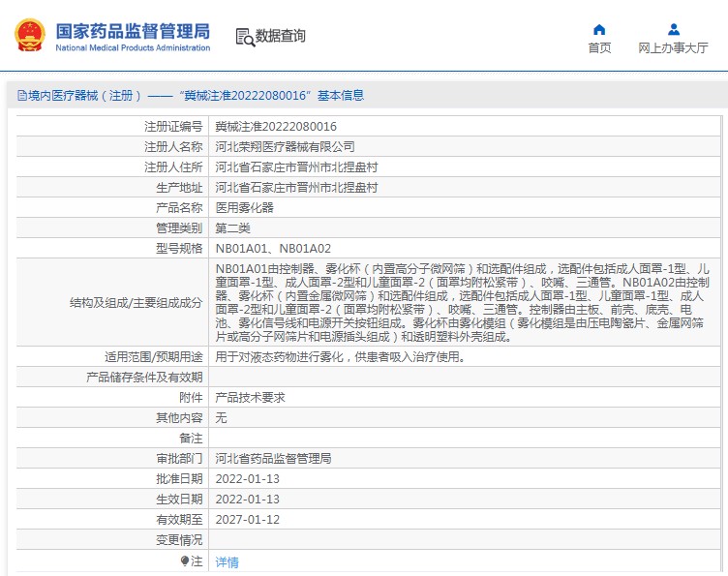Click the 产品技术要求 attachment text

point(250,397)
